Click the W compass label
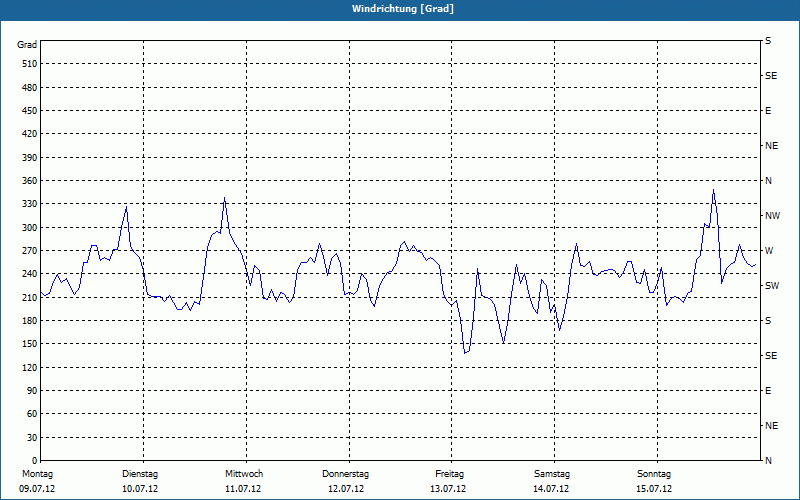The width and height of the screenshot is (800, 500). 769,251
